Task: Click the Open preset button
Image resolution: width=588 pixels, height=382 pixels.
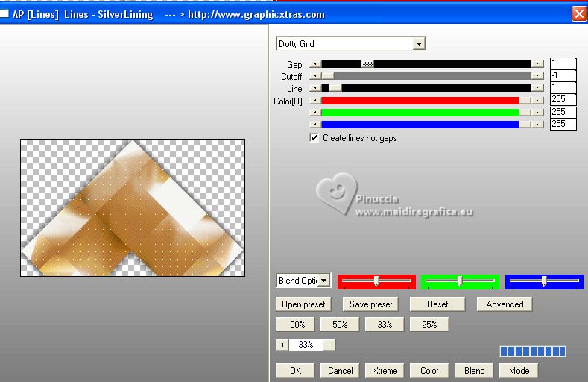Action: pos(303,304)
